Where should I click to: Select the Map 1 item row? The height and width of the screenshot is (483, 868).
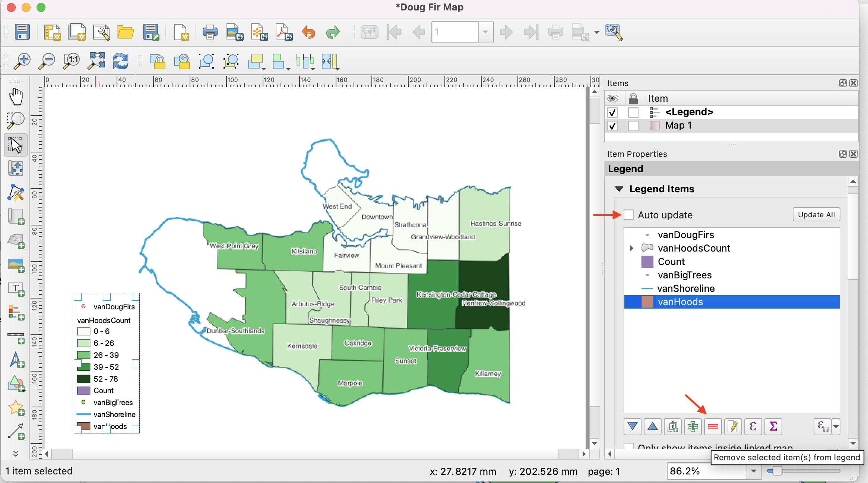[678, 126]
